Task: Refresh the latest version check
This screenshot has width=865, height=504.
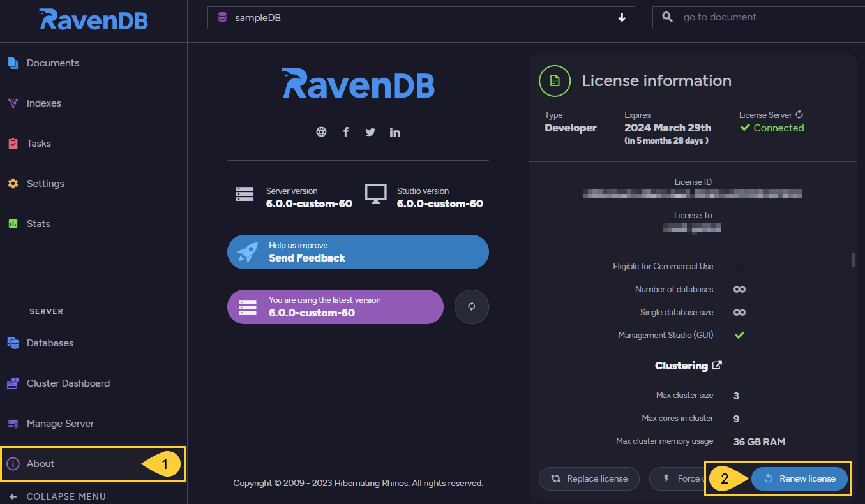Action: click(472, 307)
